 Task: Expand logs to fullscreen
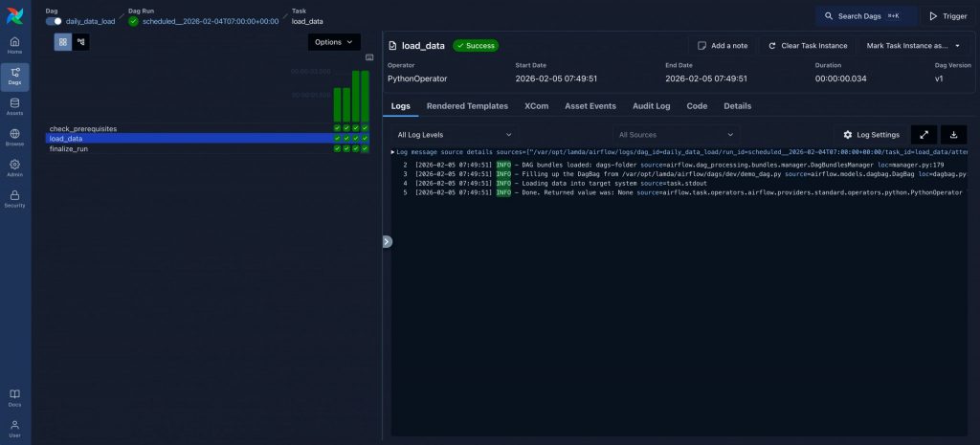pos(924,135)
